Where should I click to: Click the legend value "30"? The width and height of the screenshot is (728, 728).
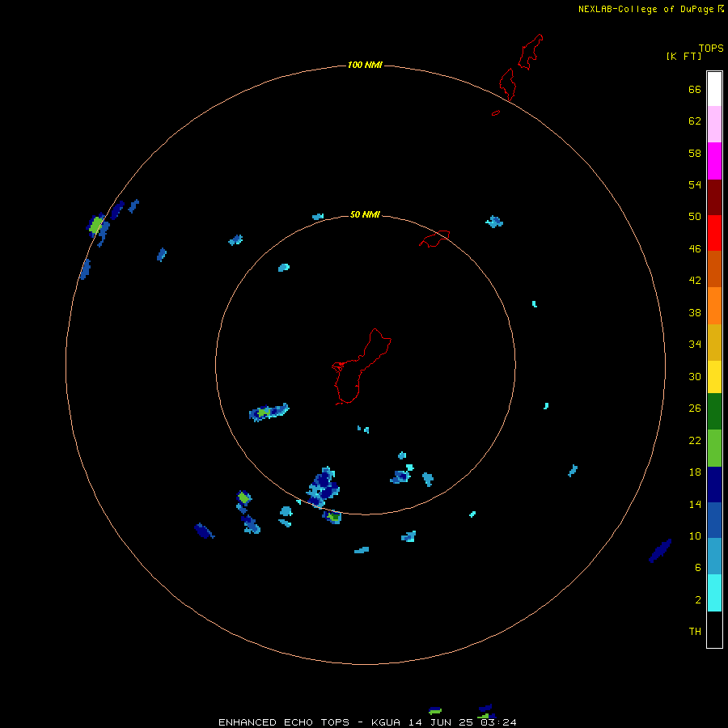(695, 376)
